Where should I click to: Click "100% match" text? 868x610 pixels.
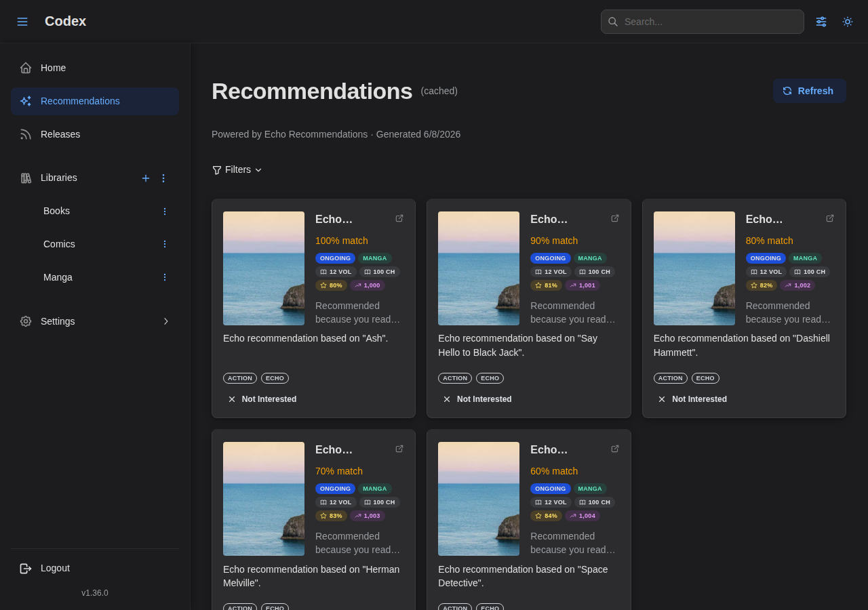(x=342, y=241)
